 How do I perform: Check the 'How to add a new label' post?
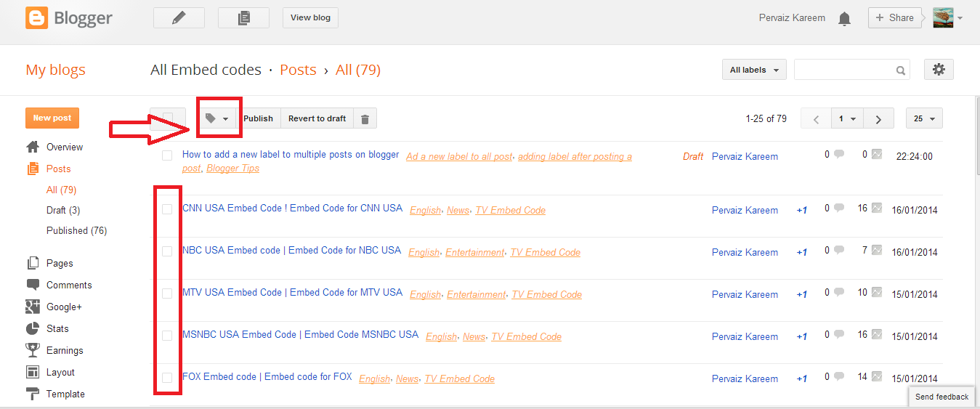point(167,155)
